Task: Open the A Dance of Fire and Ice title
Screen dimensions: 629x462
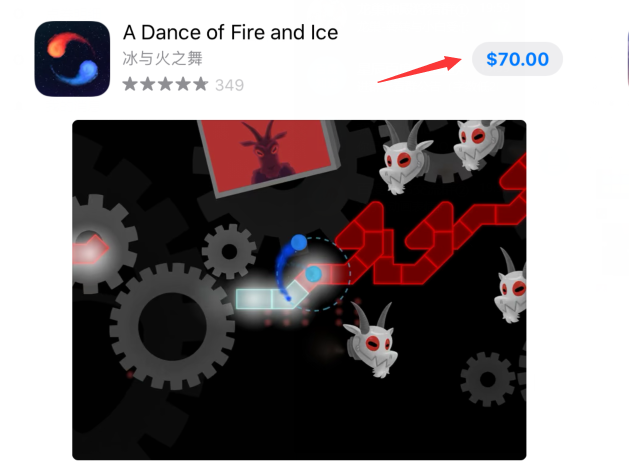Action: (x=230, y=32)
